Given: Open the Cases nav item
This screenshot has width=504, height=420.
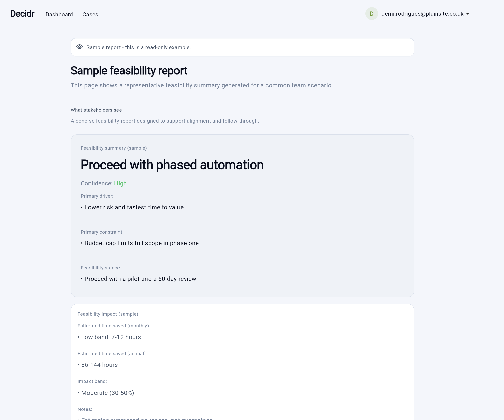Looking at the screenshot, I should (x=90, y=15).
